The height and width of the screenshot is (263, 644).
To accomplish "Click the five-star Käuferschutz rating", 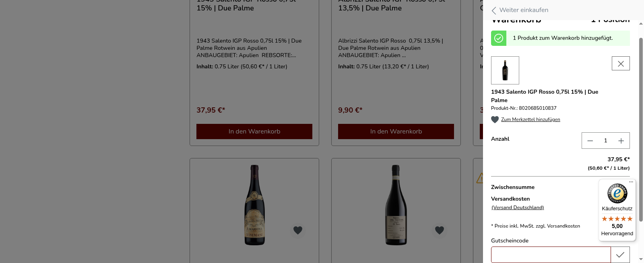I will tap(617, 219).
